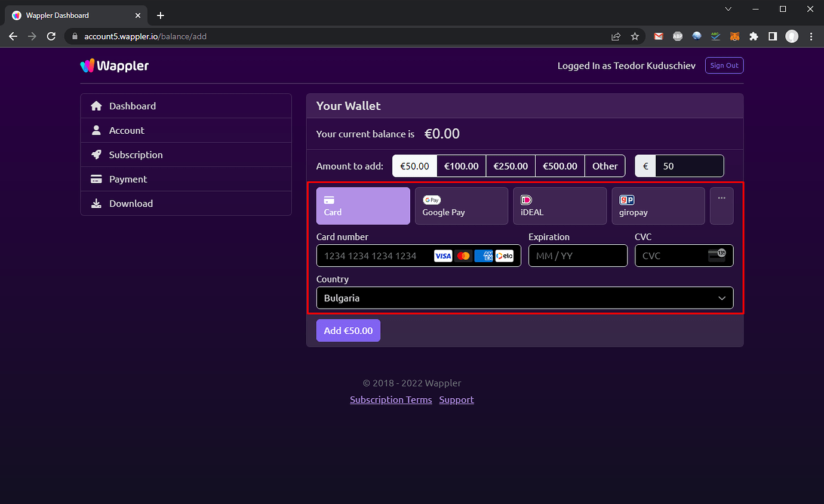Open the Country dropdown showing Bulgaria
This screenshot has height=504, width=824.
524,297
